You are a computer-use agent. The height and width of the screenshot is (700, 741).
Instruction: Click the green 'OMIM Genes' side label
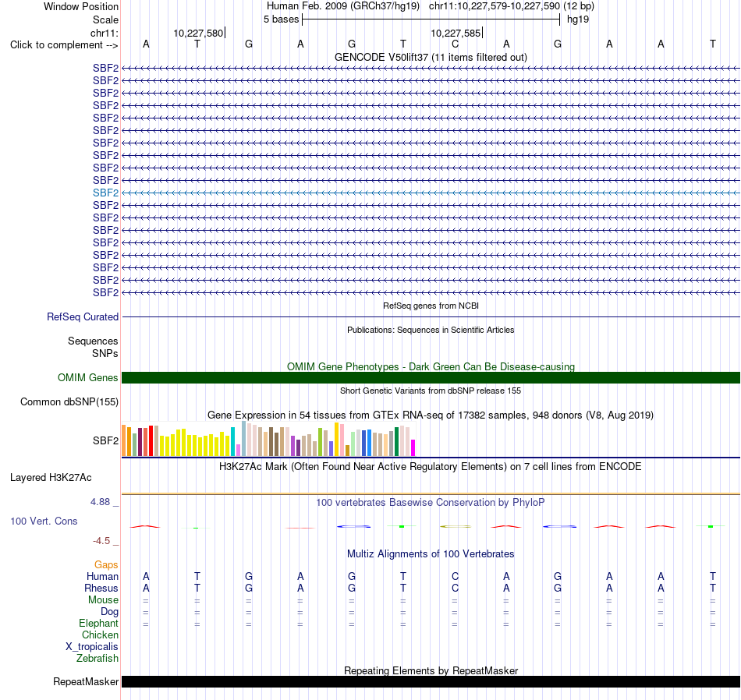(x=87, y=377)
